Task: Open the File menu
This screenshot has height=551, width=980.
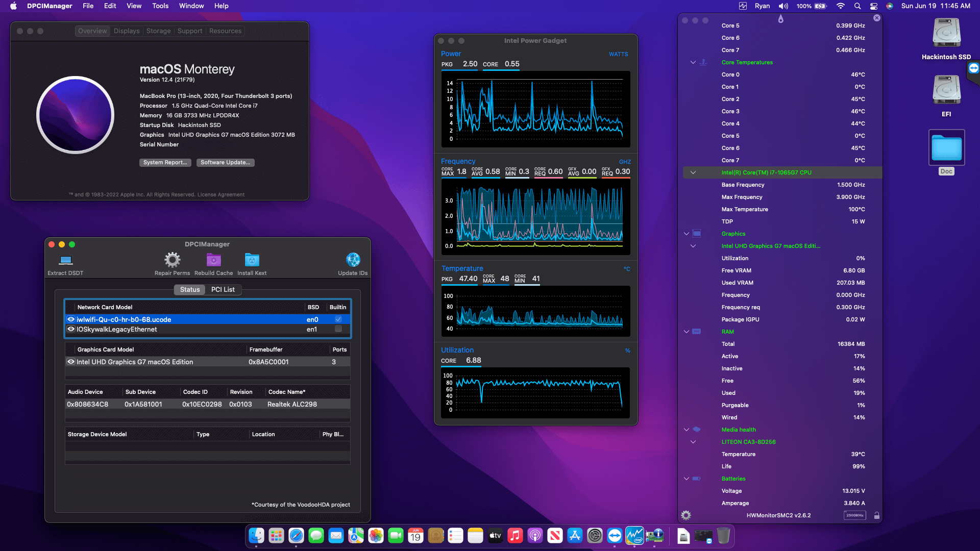Action: click(88, 6)
